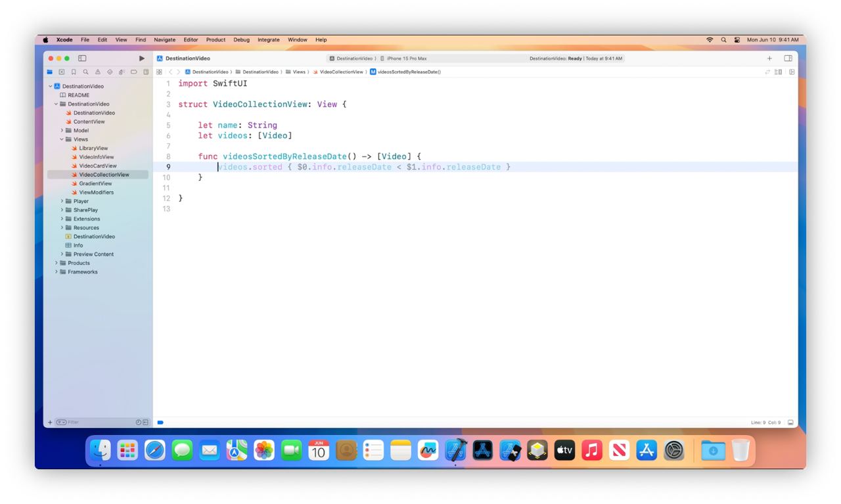Run the DestinationVideo app with the play button

point(141,58)
